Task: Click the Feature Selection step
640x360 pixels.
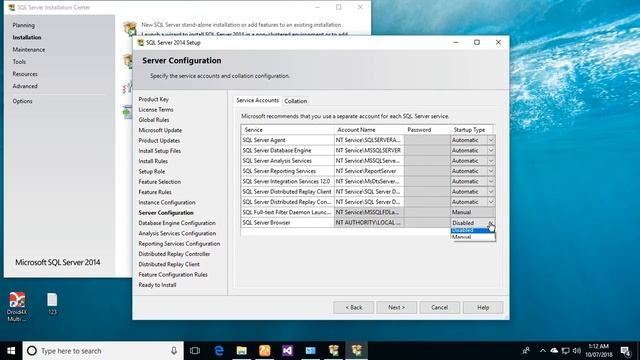Action: [x=160, y=182]
